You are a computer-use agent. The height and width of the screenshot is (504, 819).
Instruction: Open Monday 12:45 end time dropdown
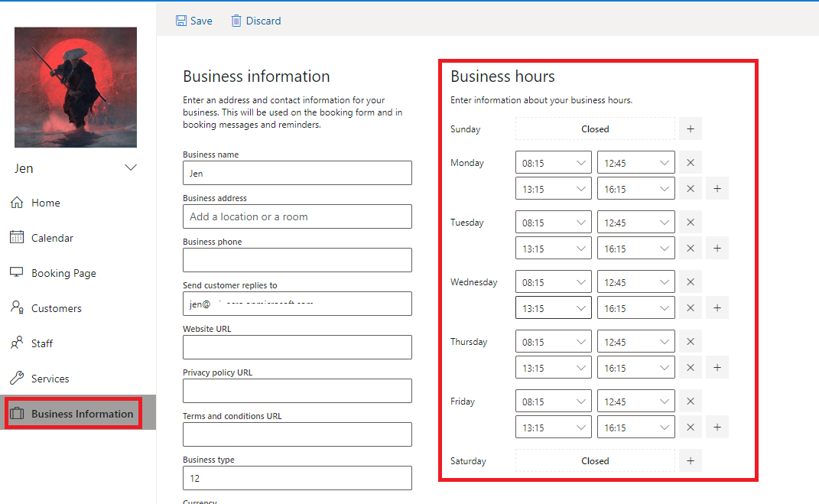click(x=635, y=162)
